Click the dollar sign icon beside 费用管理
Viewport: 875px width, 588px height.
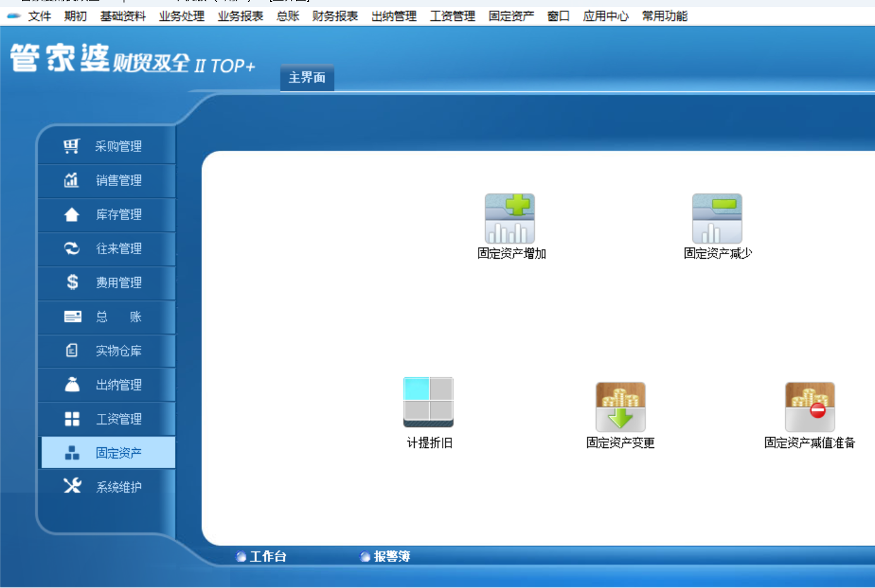(73, 282)
